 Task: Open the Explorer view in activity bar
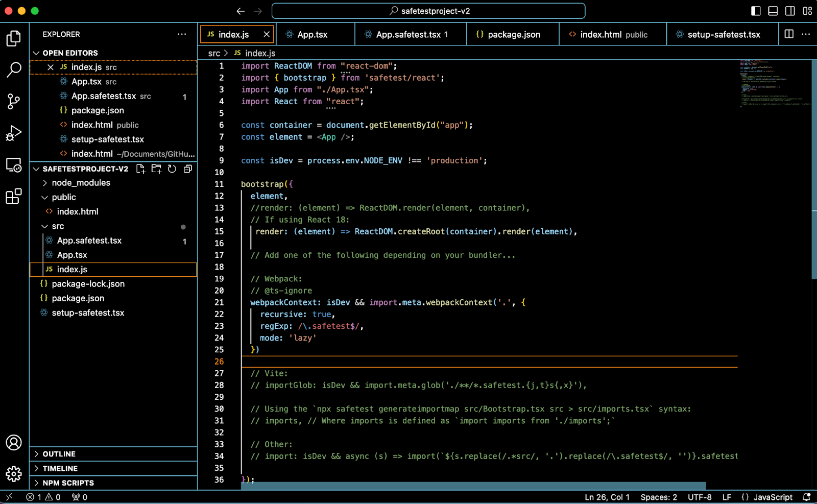14,38
